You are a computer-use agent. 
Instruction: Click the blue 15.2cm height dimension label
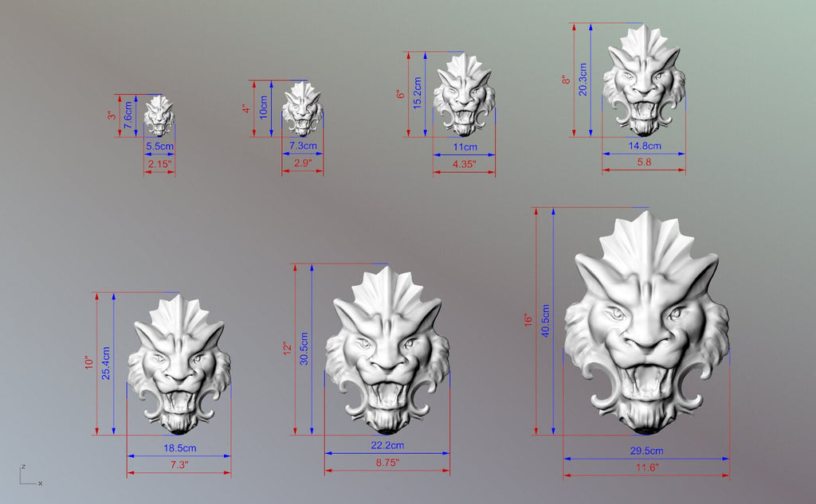coord(418,93)
